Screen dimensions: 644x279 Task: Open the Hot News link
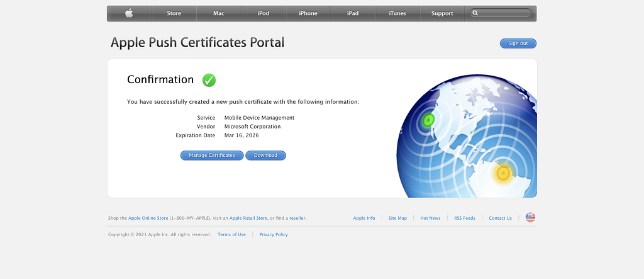coord(430,218)
